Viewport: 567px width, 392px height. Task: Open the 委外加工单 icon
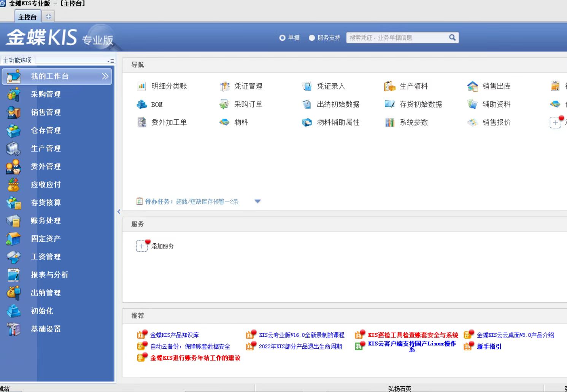click(141, 122)
